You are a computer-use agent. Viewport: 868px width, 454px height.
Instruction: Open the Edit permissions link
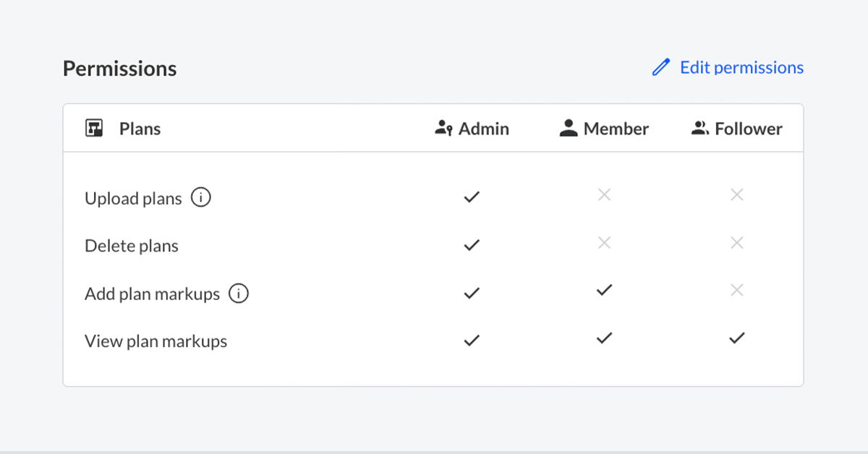pyautogui.click(x=741, y=68)
